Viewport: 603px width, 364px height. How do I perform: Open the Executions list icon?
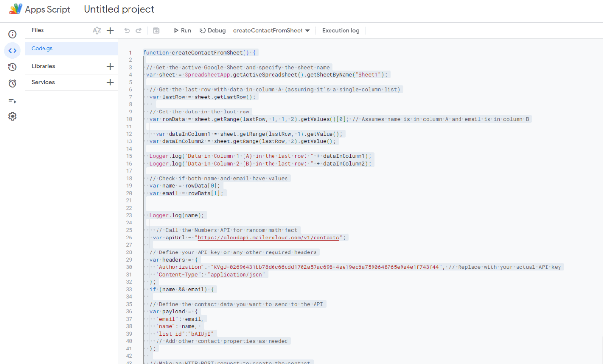13,100
